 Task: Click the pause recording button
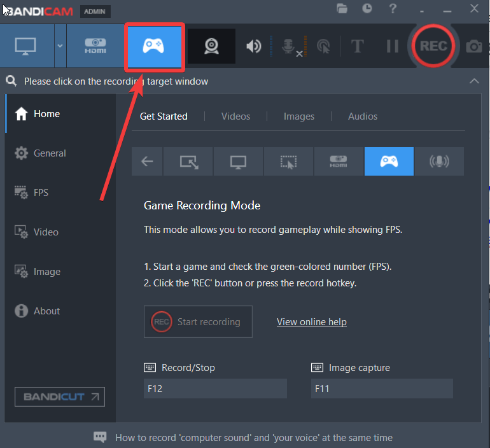[392, 46]
